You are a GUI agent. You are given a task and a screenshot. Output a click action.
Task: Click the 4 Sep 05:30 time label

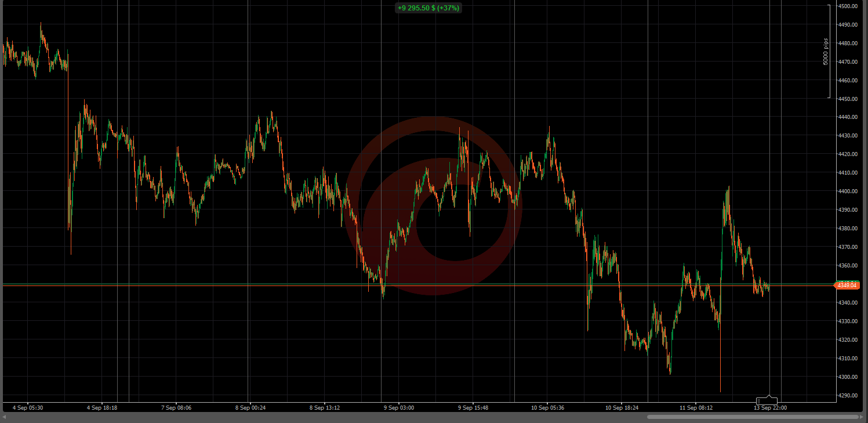(28, 408)
